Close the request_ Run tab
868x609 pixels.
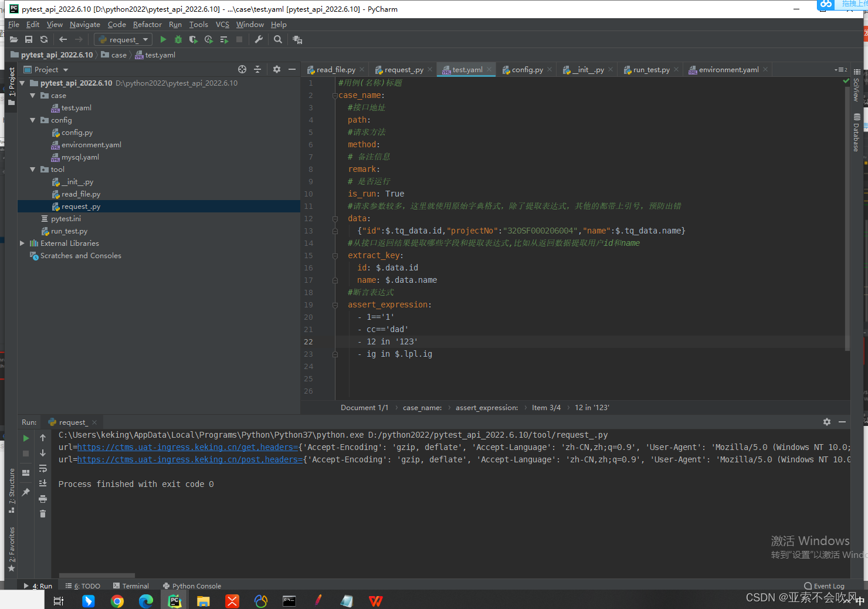pos(94,422)
